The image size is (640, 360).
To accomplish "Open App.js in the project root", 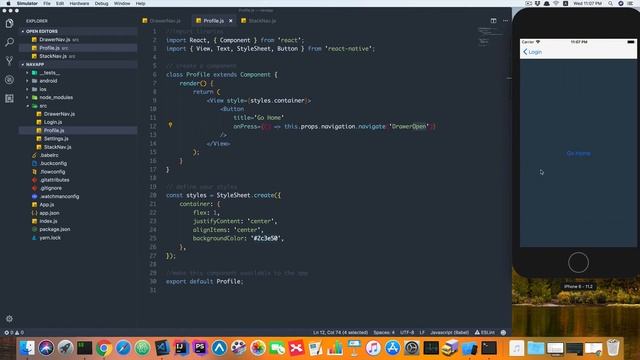I will (47, 204).
